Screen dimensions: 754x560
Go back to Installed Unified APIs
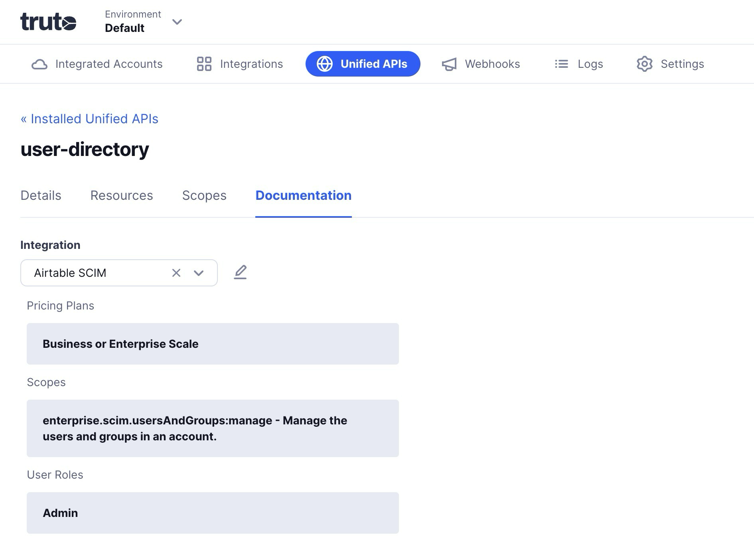pyautogui.click(x=89, y=119)
